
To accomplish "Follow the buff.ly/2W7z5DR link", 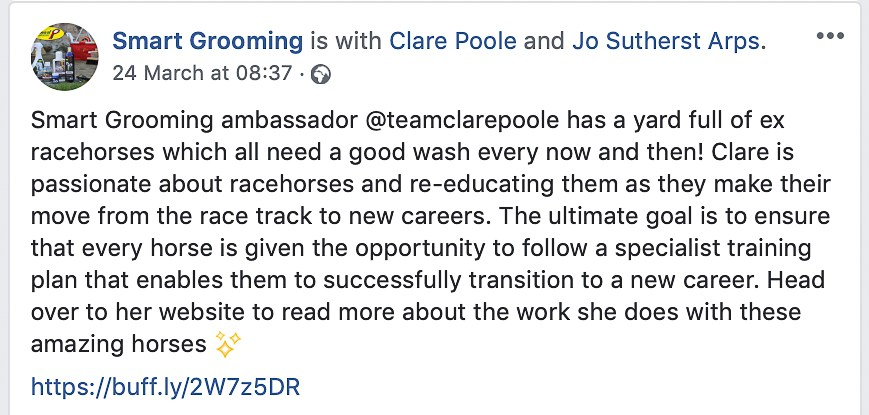I will (x=166, y=386).
